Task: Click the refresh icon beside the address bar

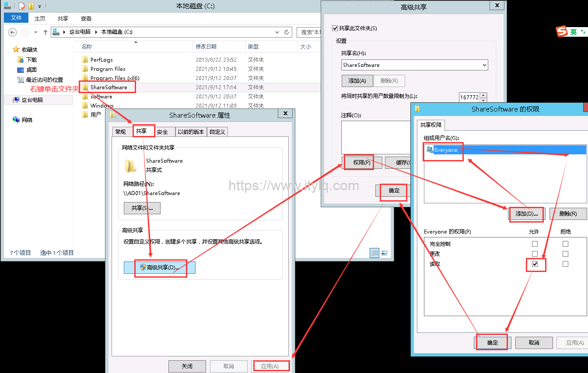Action: pos(287,31)
